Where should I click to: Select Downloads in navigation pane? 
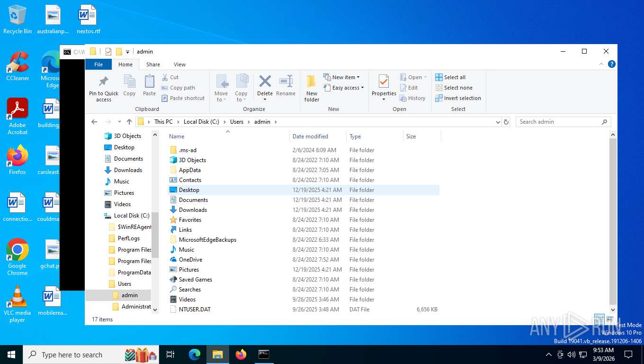click(x=128, y=170)
